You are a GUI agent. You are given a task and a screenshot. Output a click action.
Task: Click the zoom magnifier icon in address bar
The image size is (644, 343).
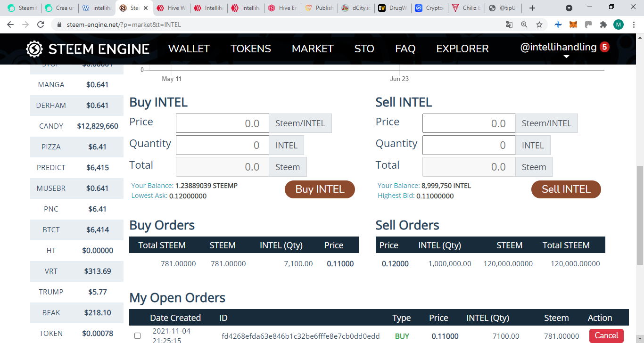click(524, 24)
